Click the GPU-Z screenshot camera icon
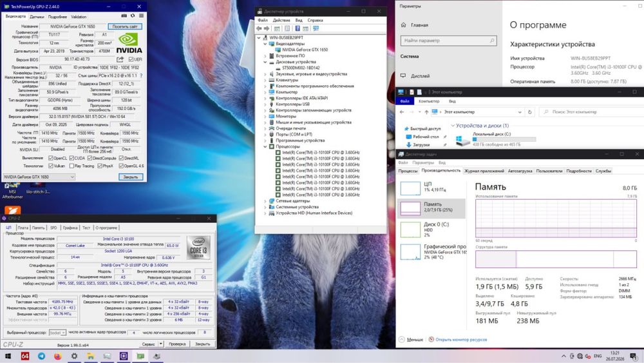This screenshot has width=644, height=363. click(x=124, y=15)
